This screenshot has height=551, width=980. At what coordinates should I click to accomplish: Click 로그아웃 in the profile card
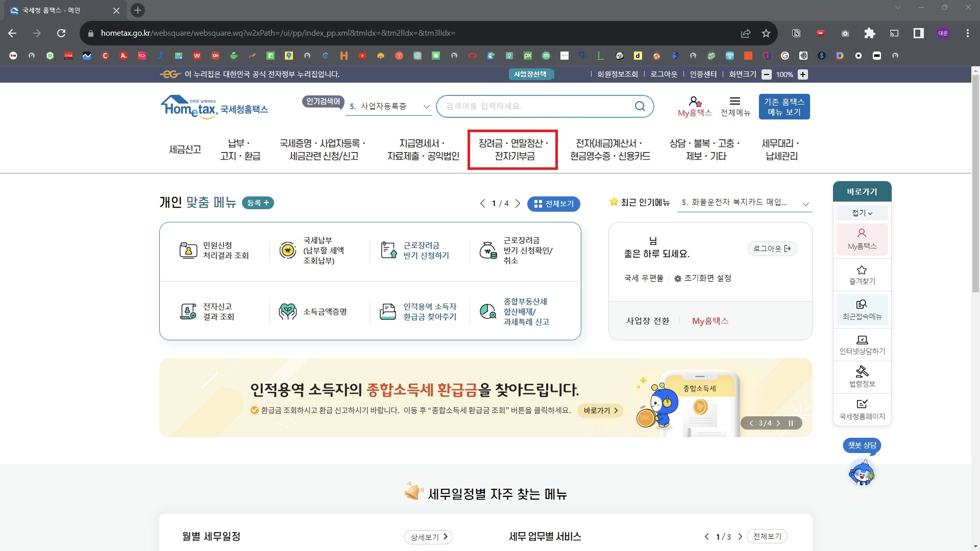pyautogui.click(x=772, y=248)
